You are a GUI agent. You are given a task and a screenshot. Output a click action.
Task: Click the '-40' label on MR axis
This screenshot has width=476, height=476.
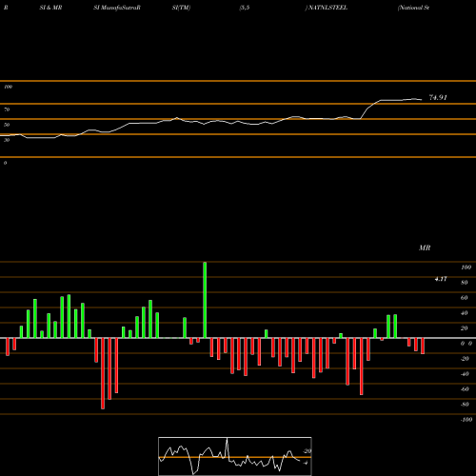point(465,374)
